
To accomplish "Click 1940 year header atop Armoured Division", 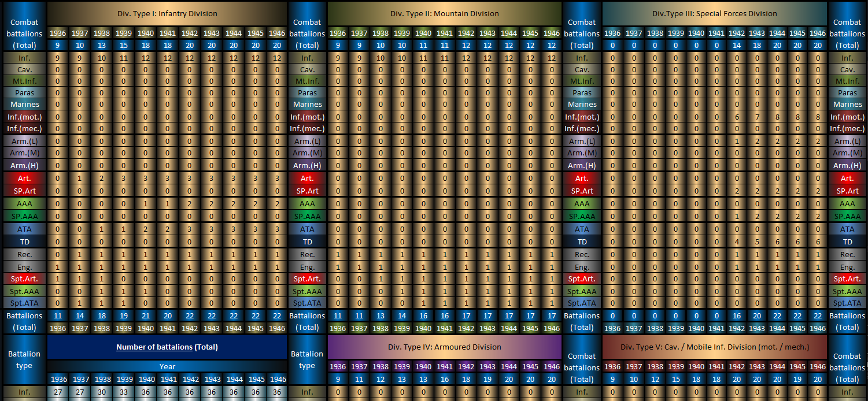I will (423, 366).
